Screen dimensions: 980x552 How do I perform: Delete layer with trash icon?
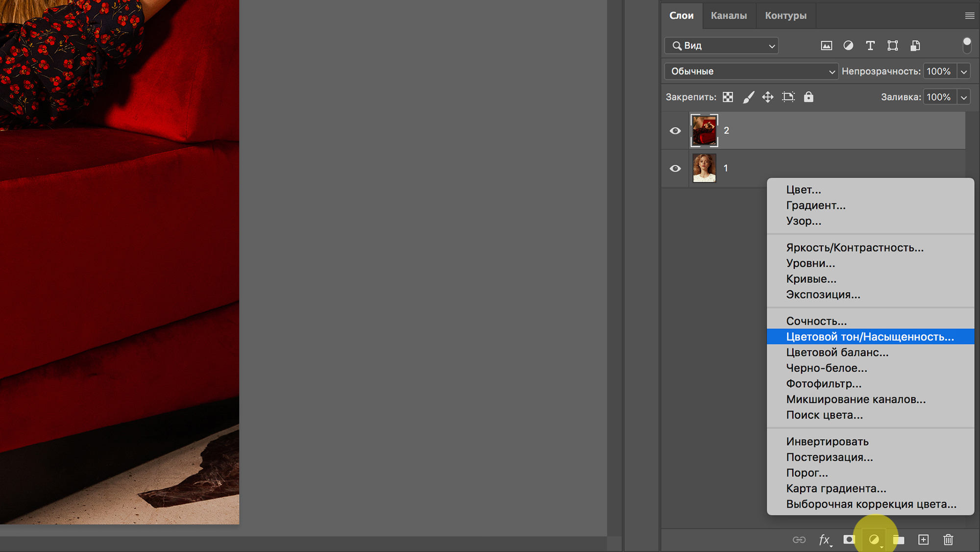click(x=948, y=540)
